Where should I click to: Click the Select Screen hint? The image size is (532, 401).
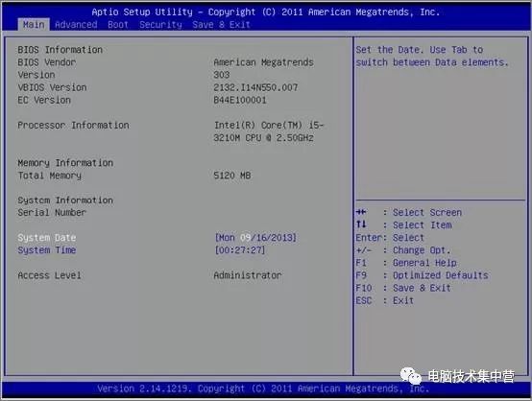(x=427, y=213)
